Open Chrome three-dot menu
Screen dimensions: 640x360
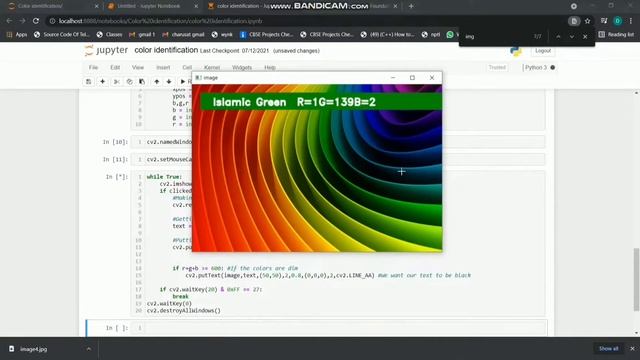coord(631,21)
